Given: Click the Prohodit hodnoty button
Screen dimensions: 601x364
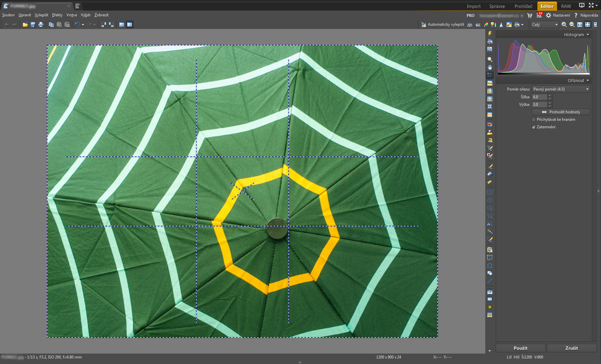Looking at the screenshot, I should [x=561, y=112].
